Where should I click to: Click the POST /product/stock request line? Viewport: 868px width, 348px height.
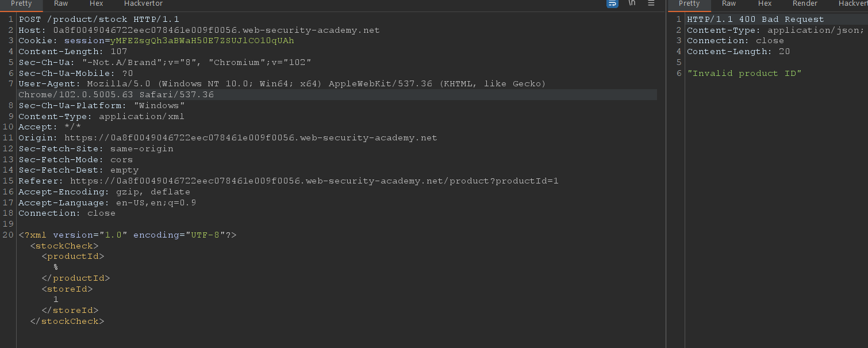[99, 20]
